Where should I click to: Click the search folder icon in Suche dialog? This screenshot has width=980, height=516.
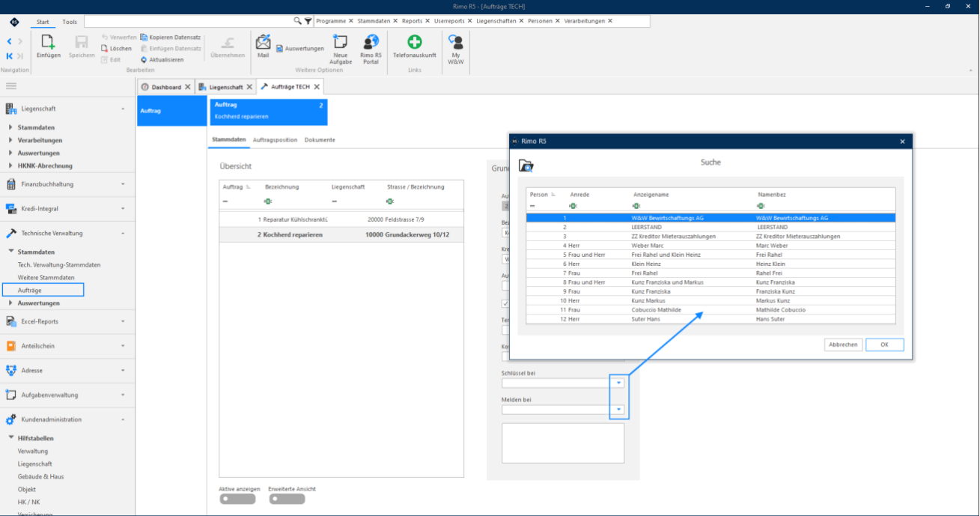(x=526, y=166)
